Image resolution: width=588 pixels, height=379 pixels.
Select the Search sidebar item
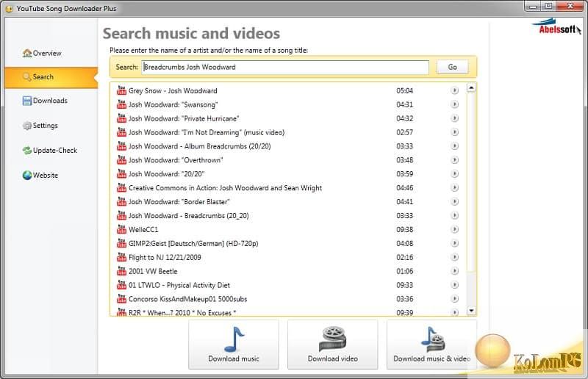(x=51, y=77)
